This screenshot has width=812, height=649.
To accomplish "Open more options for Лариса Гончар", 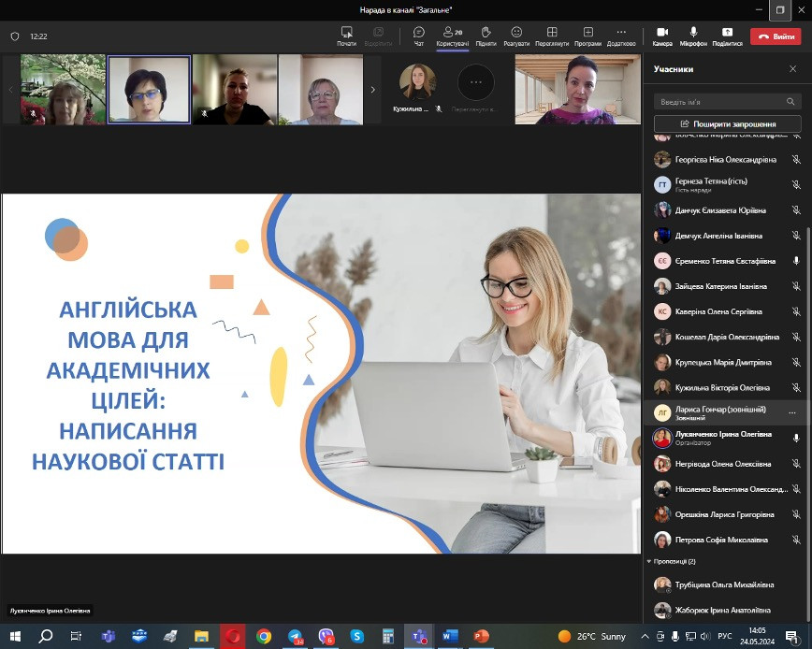I will click(792, 412).
